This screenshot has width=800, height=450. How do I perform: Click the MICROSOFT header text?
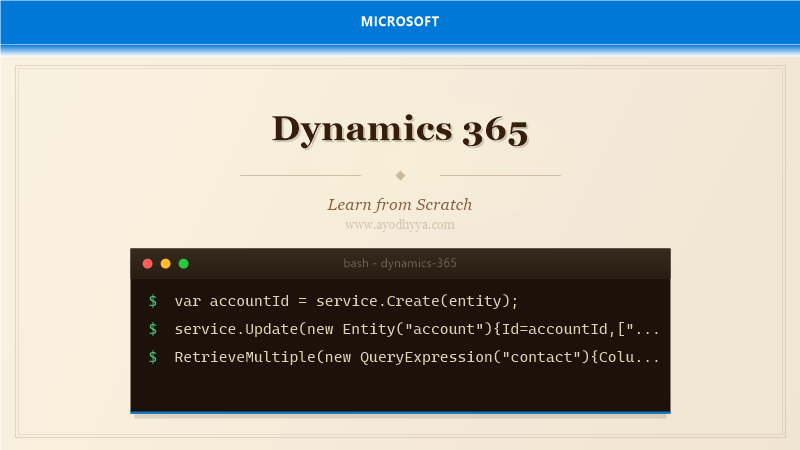click(x=400, y=21)
